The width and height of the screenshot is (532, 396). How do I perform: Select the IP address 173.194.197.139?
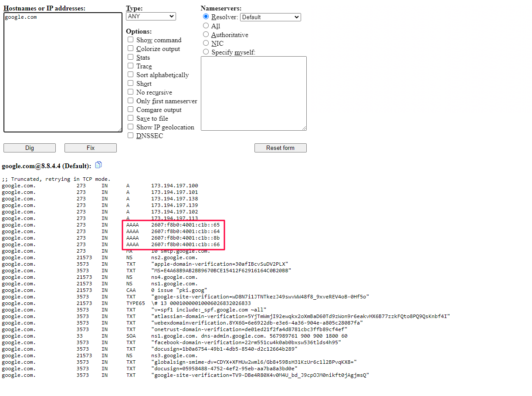(x=175, y=205)
